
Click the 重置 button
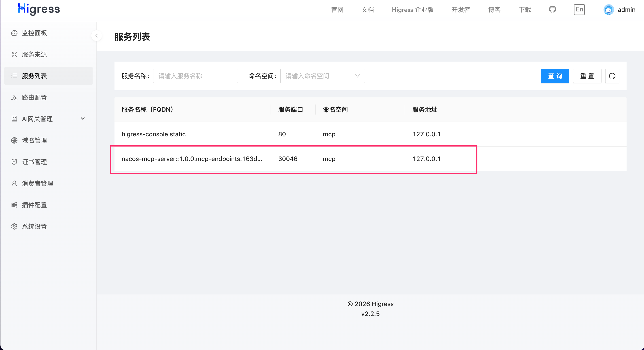pyautogui.click(x=587, y=76)
